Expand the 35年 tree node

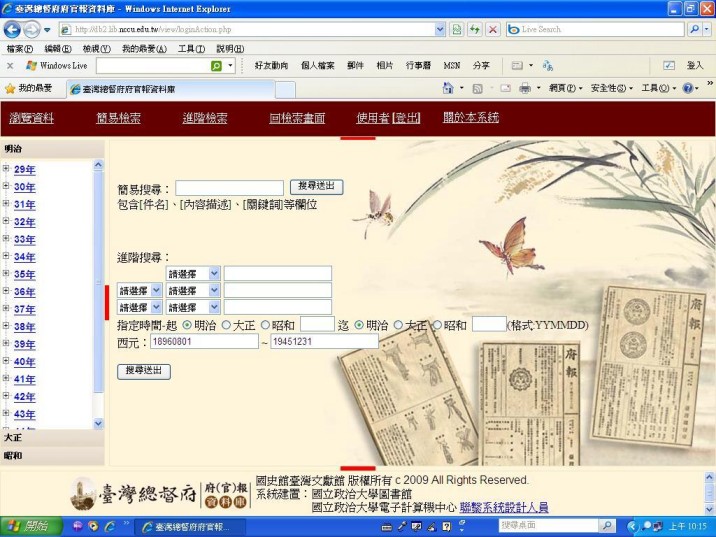point(6,274)
